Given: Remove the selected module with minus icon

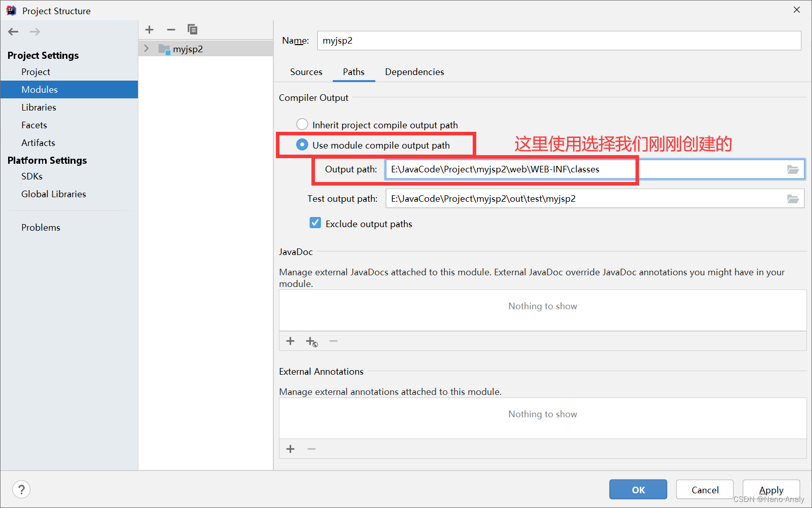Looking at the screenshot, I should tap(171, 30).
